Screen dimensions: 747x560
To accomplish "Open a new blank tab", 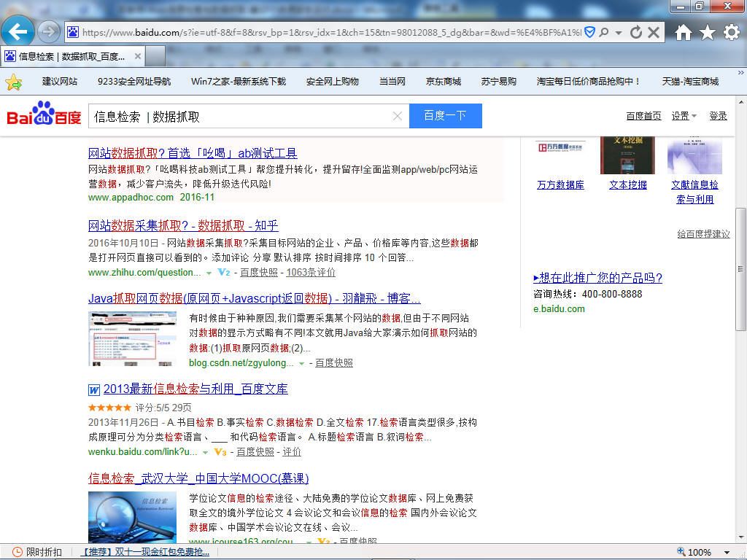I will pos(155,56).
